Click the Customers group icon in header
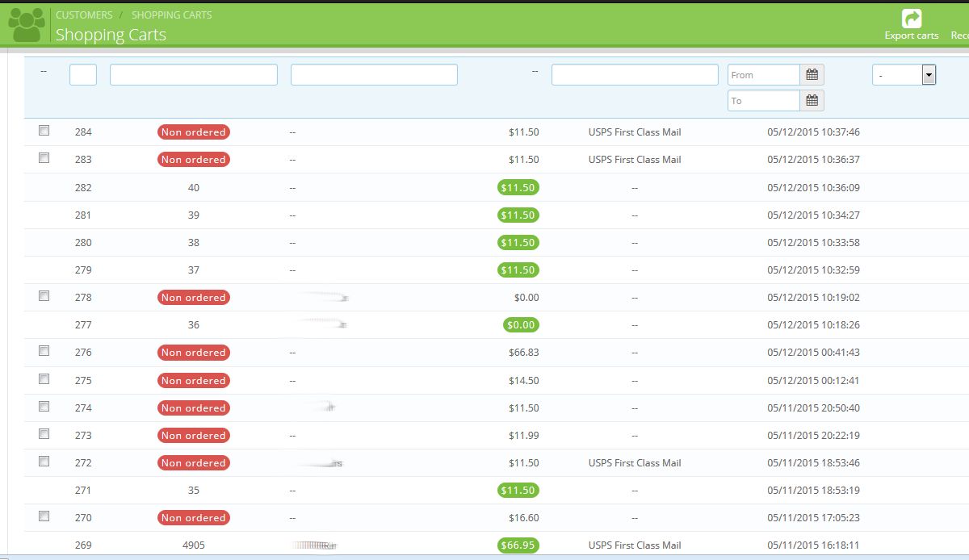The height and width of the screenshot is (560, 969). 27,26
